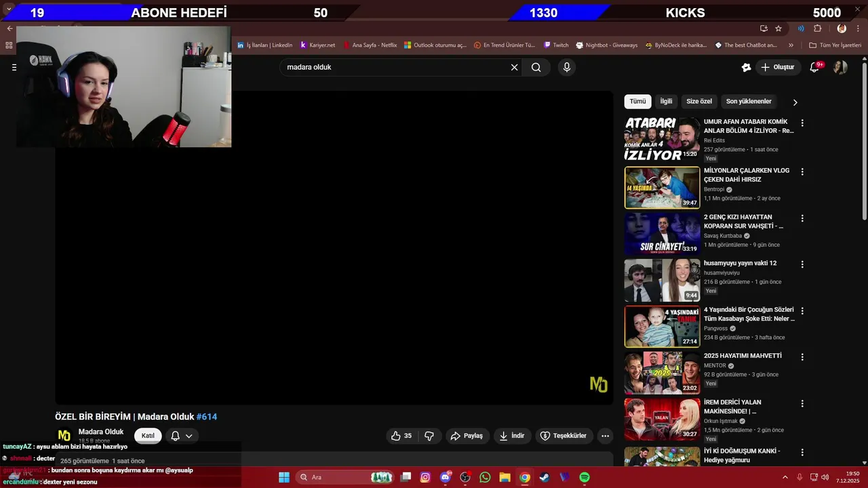This screenshot has width=868, height=488.
Task: Clear the YouTube search box text
Action: pyautogui.click(x=514, y=67)
